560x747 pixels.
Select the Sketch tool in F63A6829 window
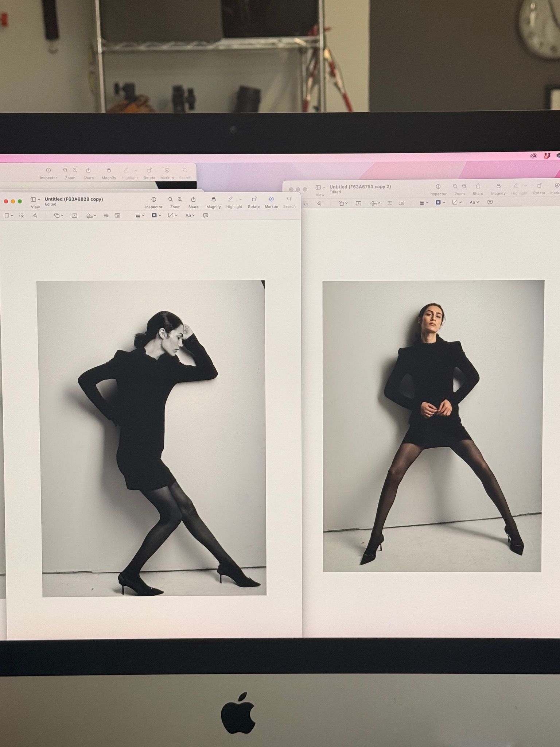coord(35,216)
